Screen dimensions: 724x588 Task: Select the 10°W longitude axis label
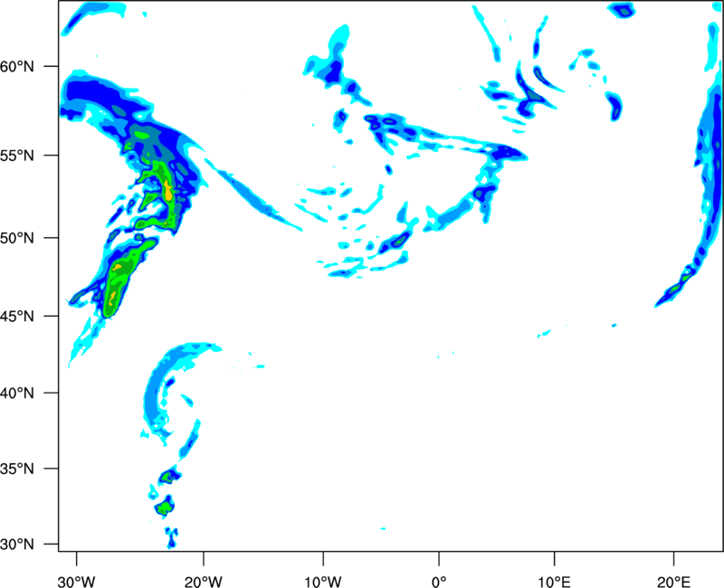pyautogui.click(x=323, y=582)
